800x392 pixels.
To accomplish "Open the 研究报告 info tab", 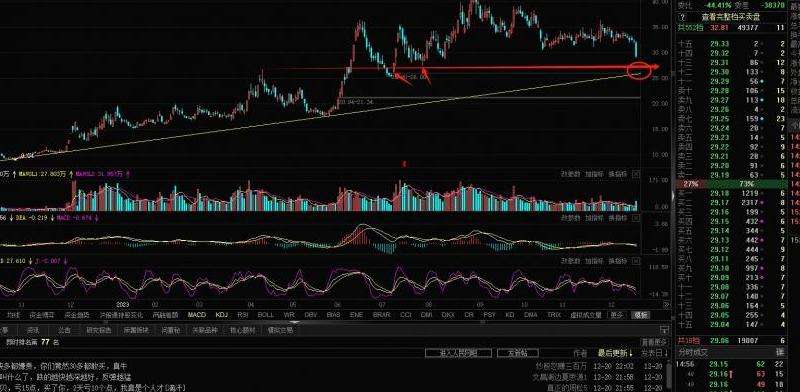I will pos(98,330).
